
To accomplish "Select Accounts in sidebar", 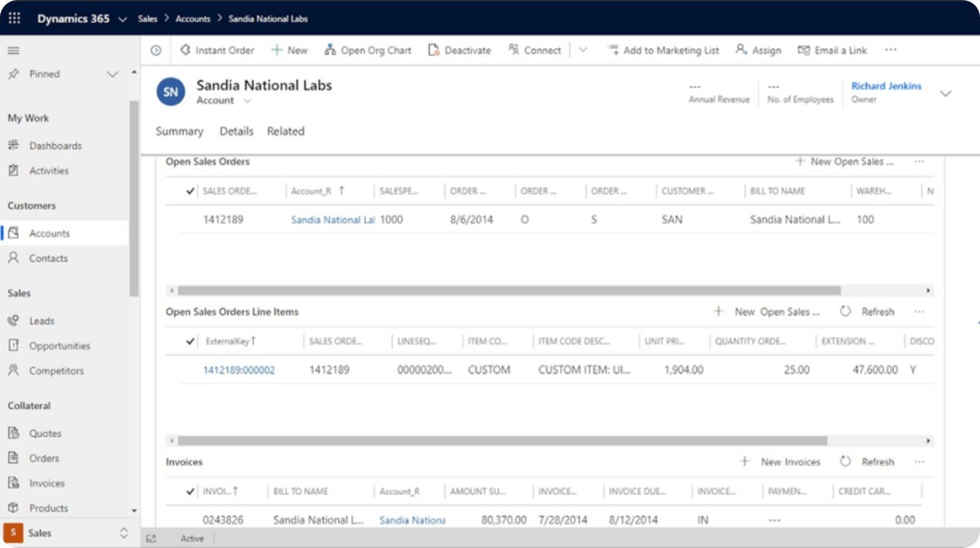I will (65, 233).
